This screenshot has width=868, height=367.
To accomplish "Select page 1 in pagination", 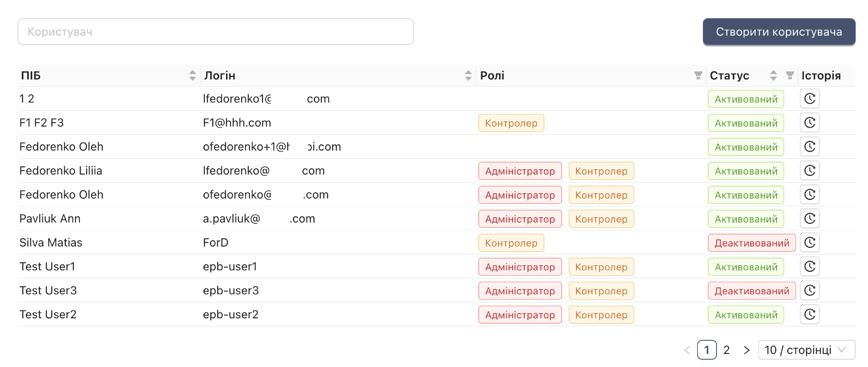I will click(707, 350).
